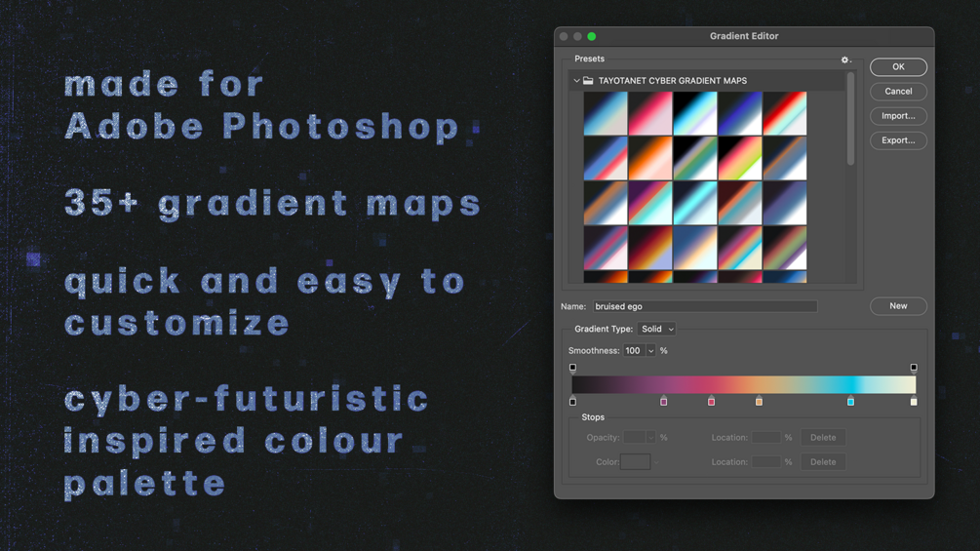The image size is (980, 551).
Task: Click the presets list vertical scrollbar
Action: tap(850, 119)
